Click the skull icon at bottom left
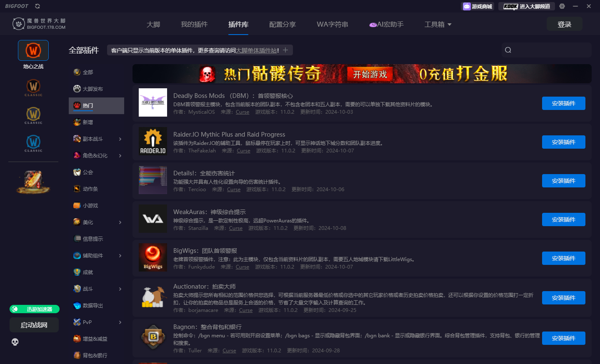The image size is (600, 364). pos(15,342)
